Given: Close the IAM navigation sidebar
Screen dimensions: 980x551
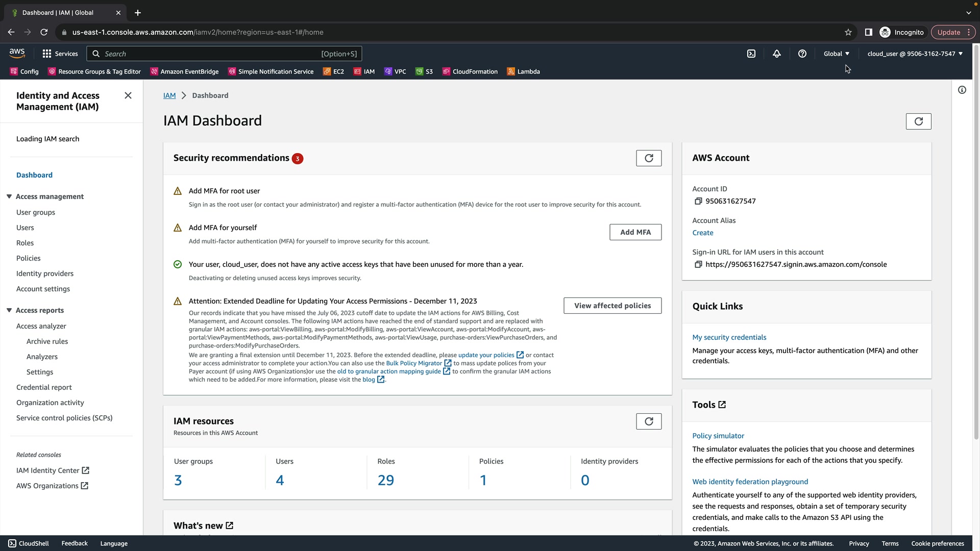Looking at the screenshot, I should click(x=128, y=95).
